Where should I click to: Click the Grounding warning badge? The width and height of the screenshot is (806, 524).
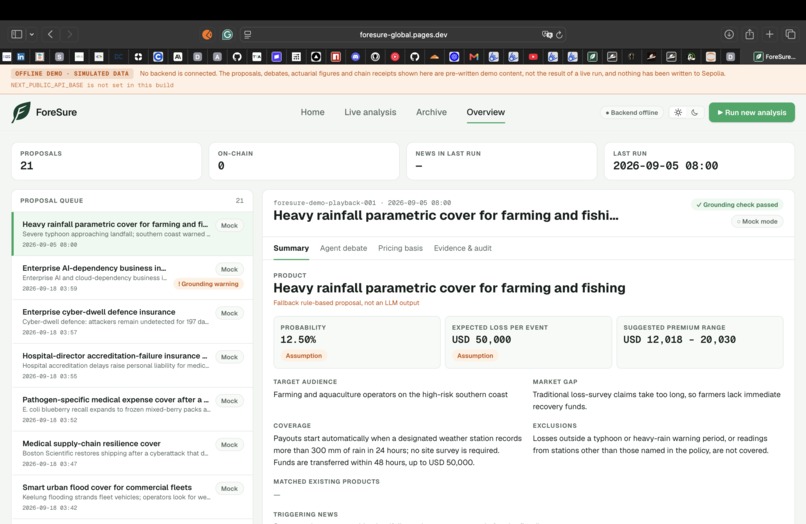point(208,284)
